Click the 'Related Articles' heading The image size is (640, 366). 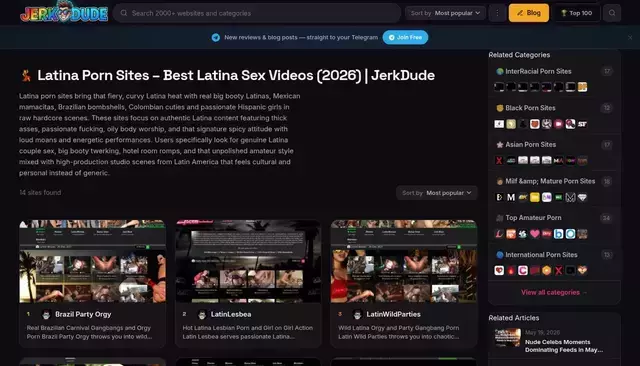tap(514, 318)
